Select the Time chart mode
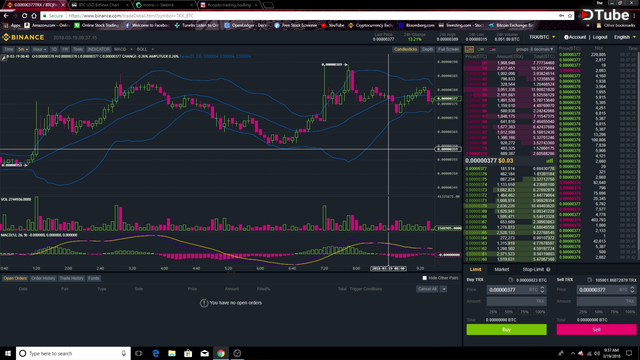 (x=9, y=49)
